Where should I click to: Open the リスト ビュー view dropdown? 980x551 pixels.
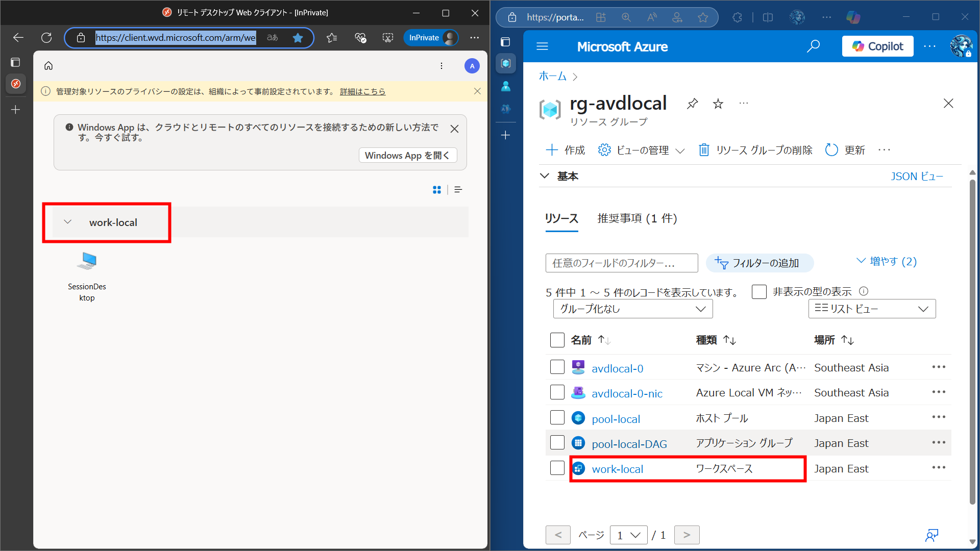[x=871, y=309]
